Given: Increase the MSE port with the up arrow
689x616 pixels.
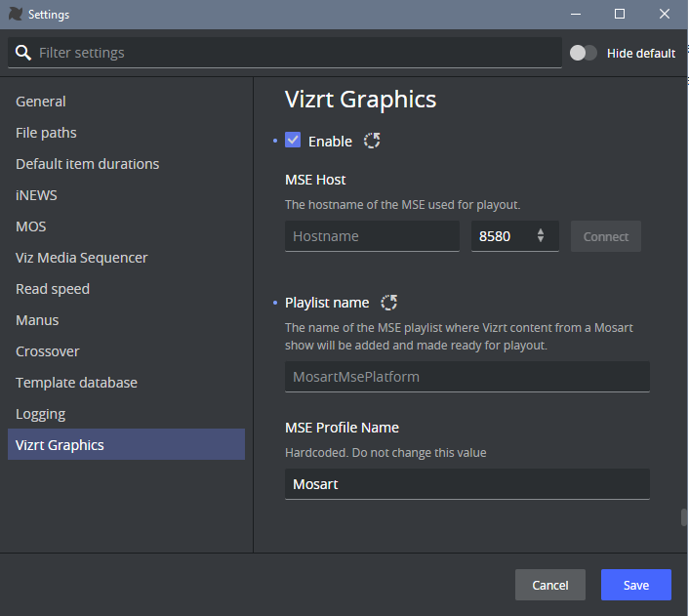Looking at the screenshot, I should 541,231.
